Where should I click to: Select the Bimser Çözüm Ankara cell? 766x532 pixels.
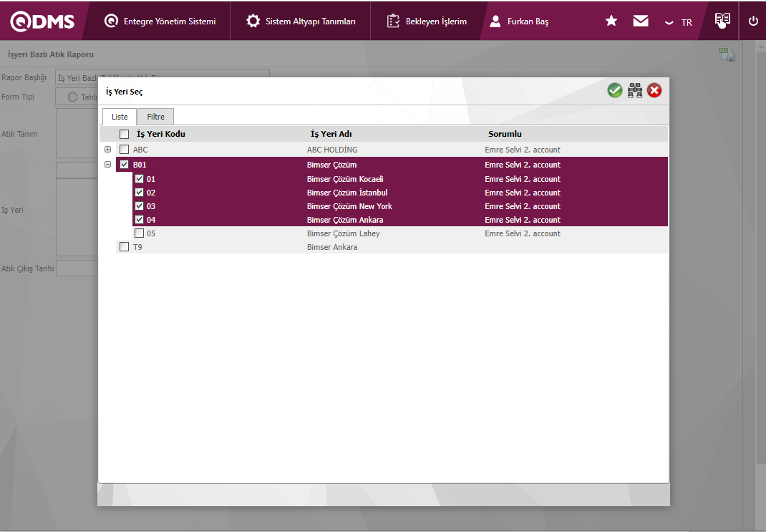point(345,220)
